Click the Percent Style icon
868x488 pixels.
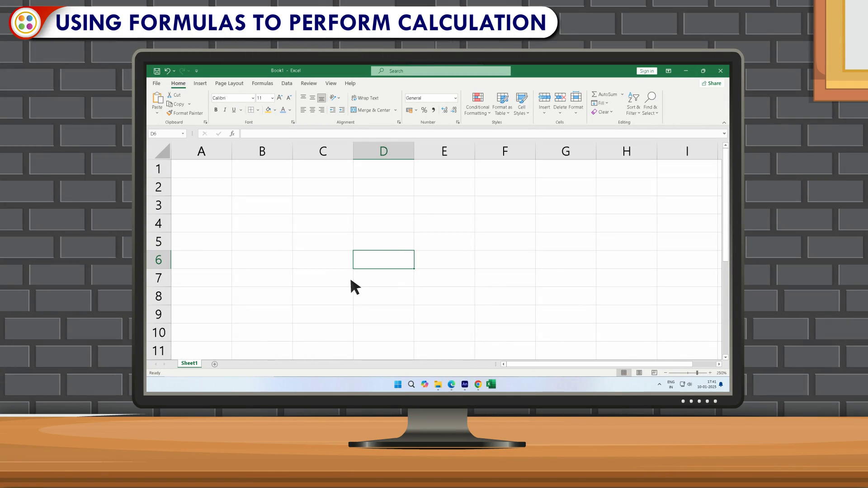pos(424,110)
